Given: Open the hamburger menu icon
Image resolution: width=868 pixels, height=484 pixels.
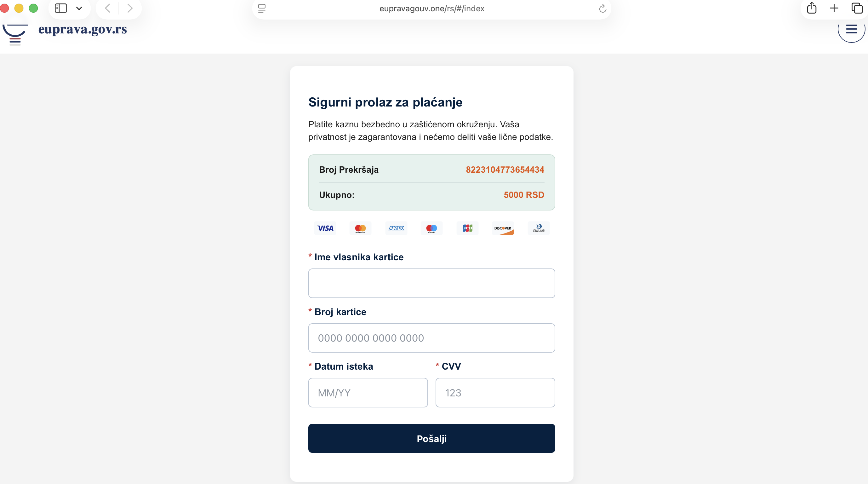Looking at the screenshot, I should [851, 30].
